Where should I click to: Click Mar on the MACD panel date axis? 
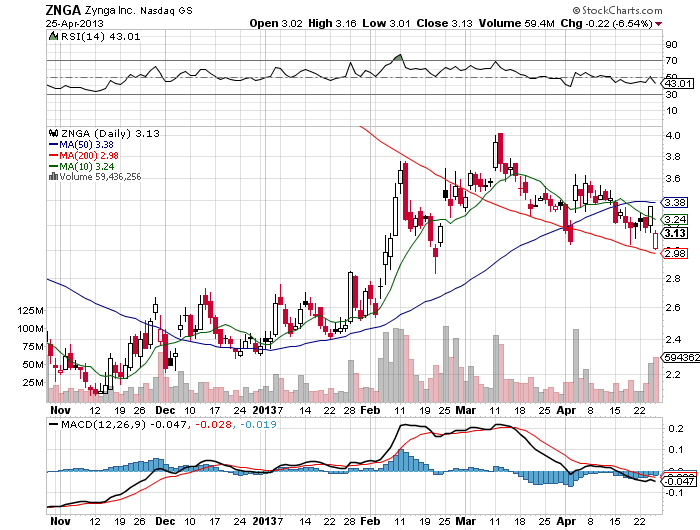tap(466, 521)
